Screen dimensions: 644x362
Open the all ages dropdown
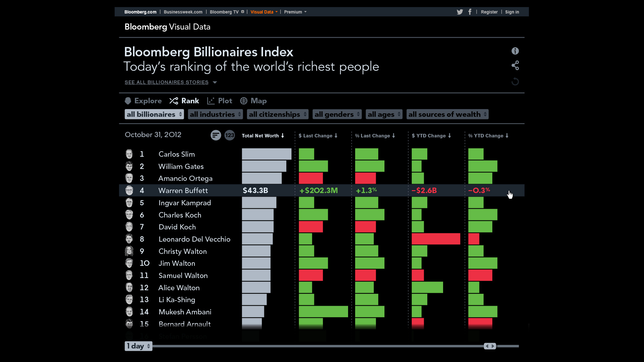tap(384, 114)
